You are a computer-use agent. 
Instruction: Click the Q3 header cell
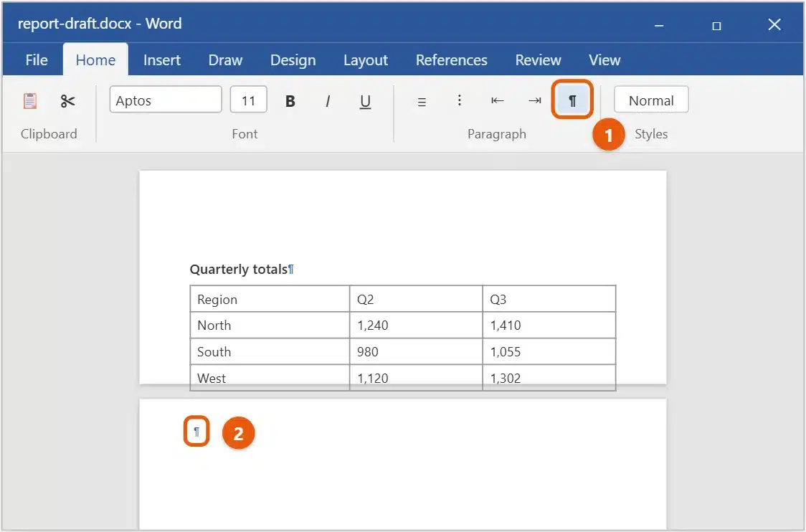[x=549, y=299]
